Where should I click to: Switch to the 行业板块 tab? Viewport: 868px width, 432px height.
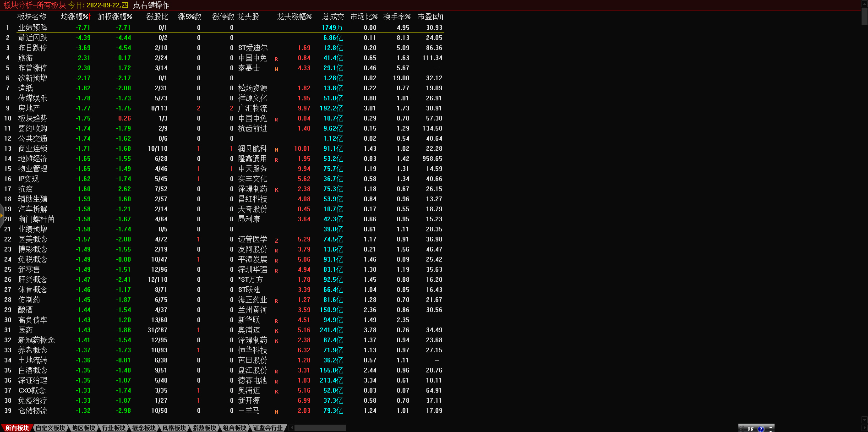[x=114, y=428]
